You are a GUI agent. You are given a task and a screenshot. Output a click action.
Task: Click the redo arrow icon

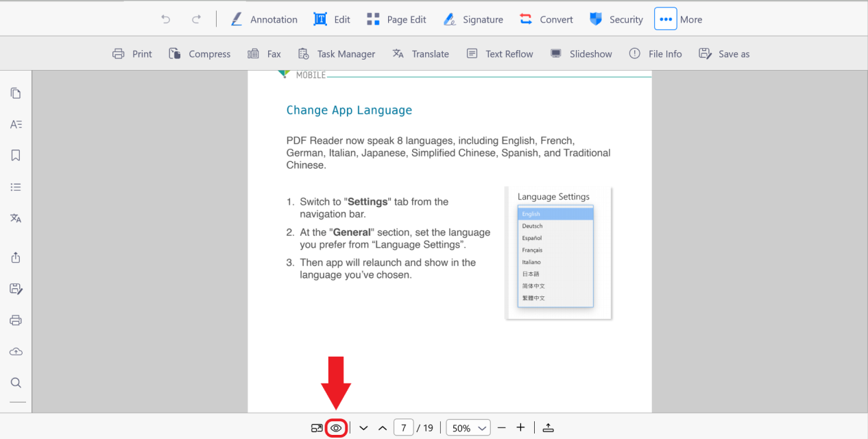tap(196, 19)
